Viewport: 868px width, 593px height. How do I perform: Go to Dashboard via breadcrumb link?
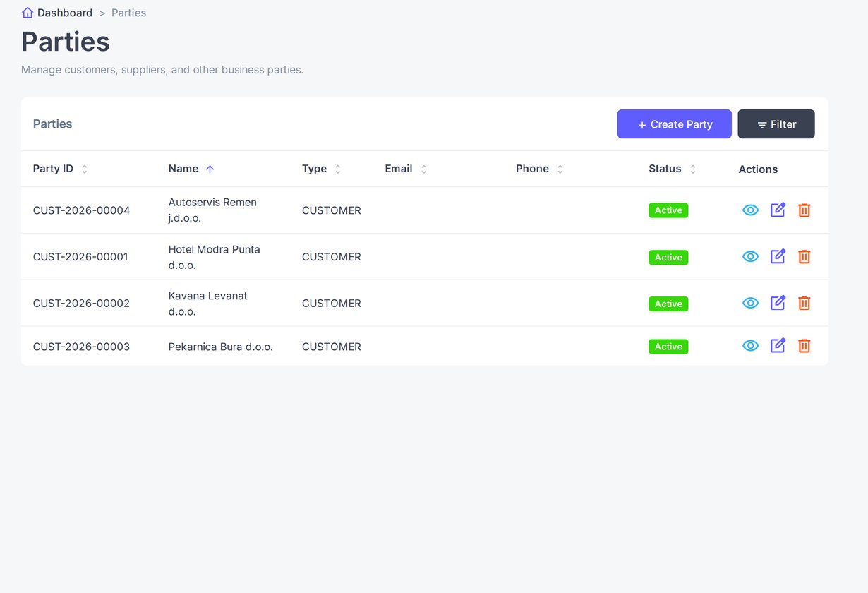tap(65, 13)
